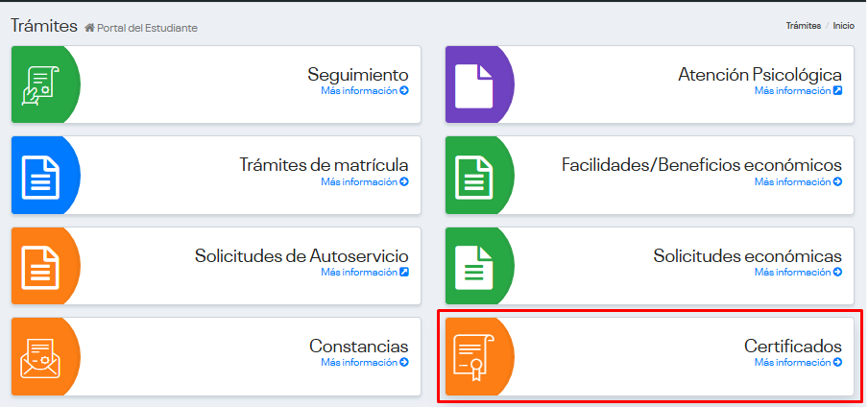This screenshot has height=407, width=868.
Task: Open Más información link under Atención Psicológica
Action: tap(798, 91)
